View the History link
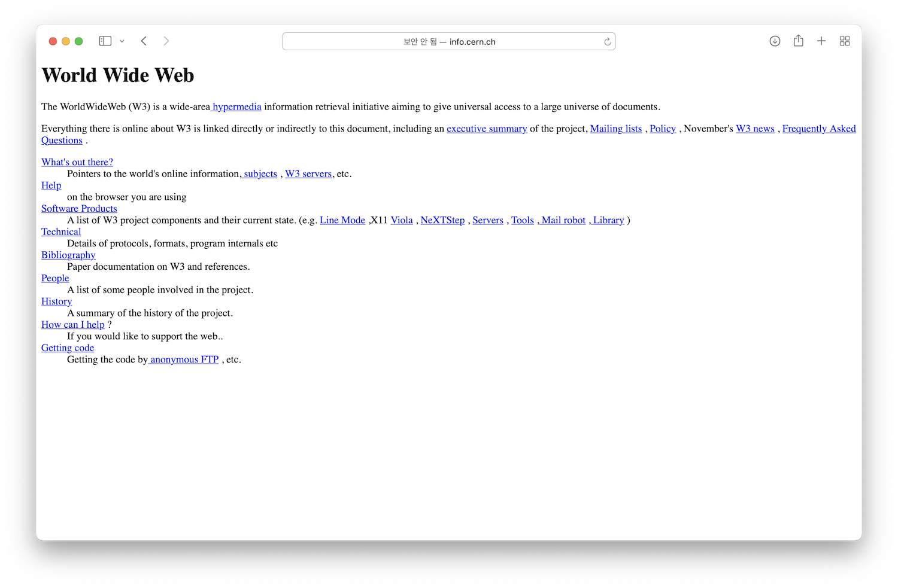The height and width of the screenshot is (588, 898). click(56, 301)
